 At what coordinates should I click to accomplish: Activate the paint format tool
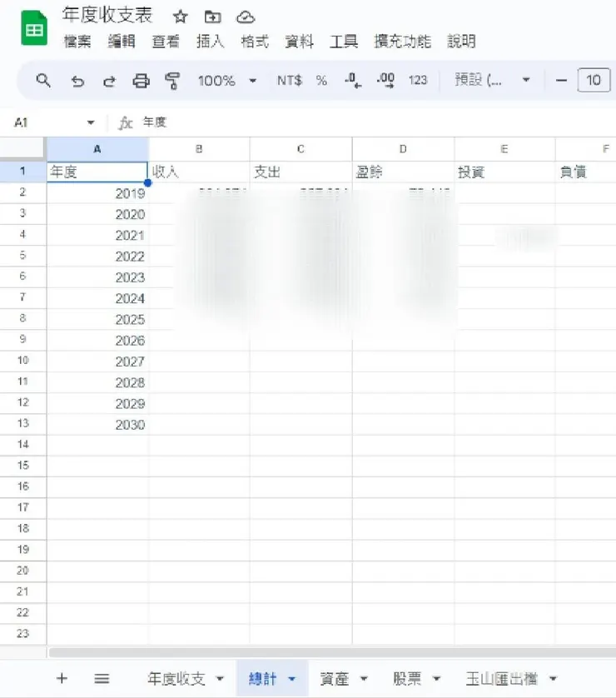click(x=172, y=81)
